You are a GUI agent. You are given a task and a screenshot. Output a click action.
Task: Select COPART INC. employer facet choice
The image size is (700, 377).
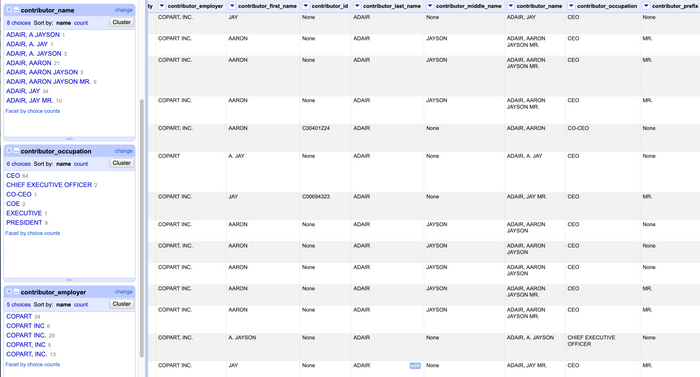[x=26, y=335]
